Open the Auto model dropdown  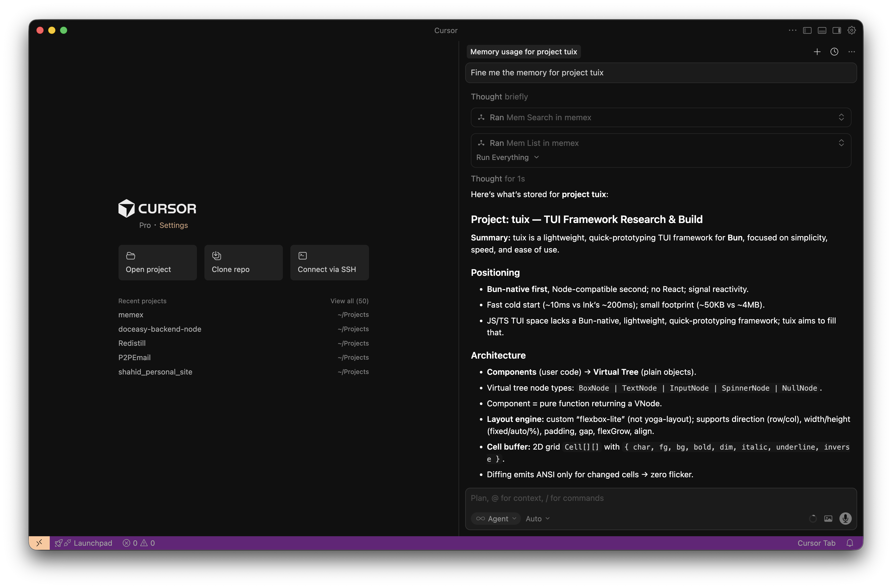[538, 519]
